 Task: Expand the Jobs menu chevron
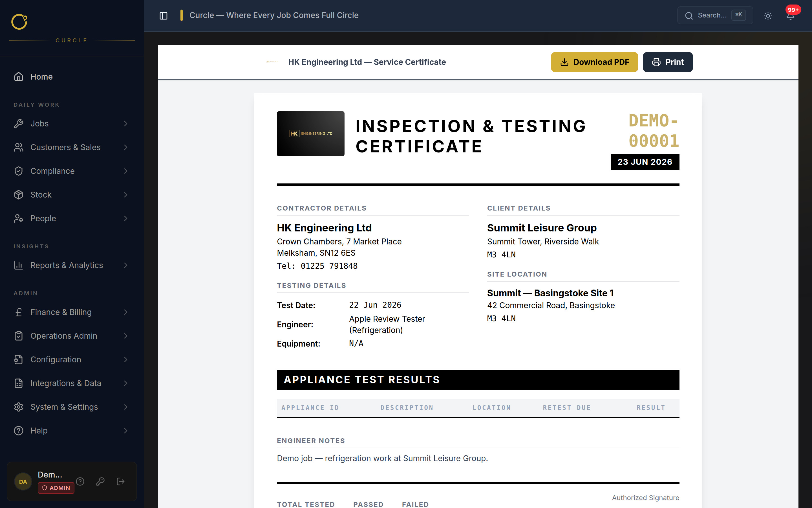[125, 124]
